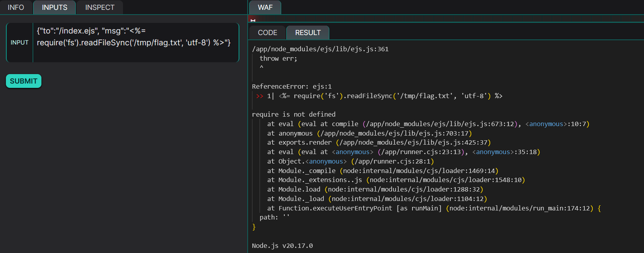Click the 'ReferenceError: ejs:1' line
The width and height of the screenshot is (644, 253).
292,86
